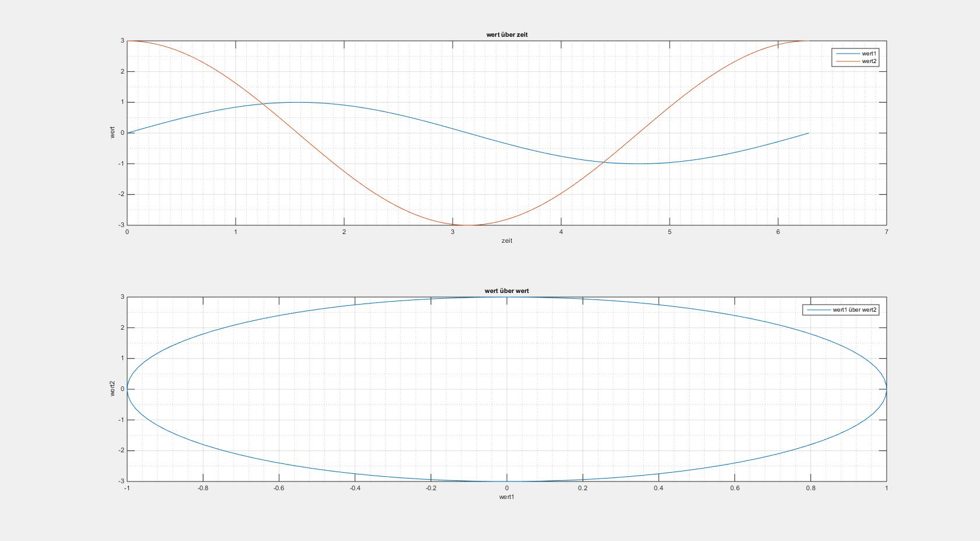Click the 'wert' y-axis label of top plot

pyautogui.click(x=113, y=132)
